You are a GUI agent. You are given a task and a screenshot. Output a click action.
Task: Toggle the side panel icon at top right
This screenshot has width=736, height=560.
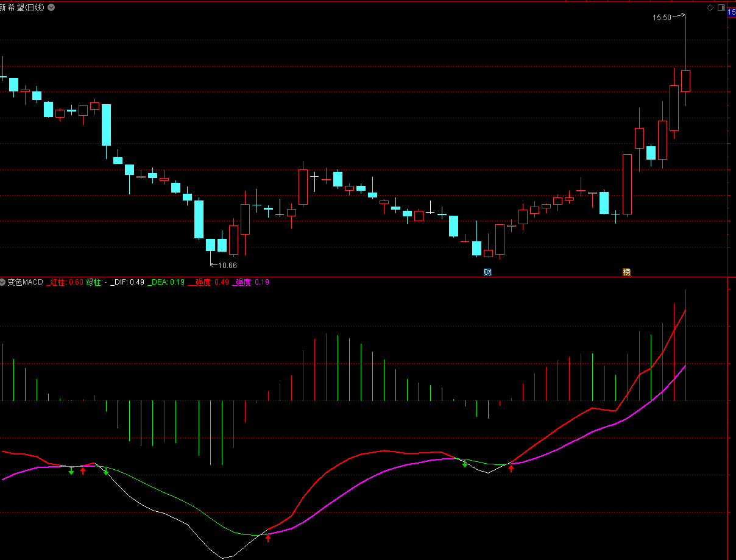click(721, 7)
